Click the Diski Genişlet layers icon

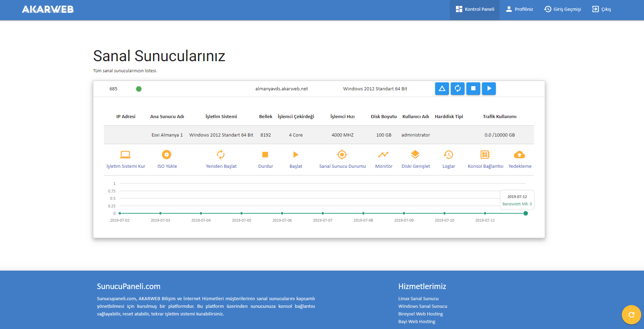click(415, 155)
